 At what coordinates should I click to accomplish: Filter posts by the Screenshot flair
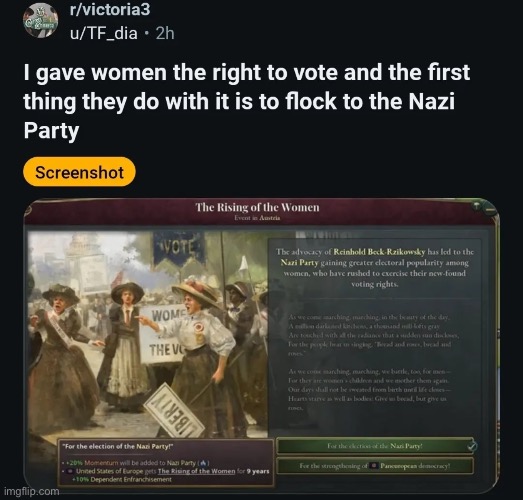[x=79, y=172]
